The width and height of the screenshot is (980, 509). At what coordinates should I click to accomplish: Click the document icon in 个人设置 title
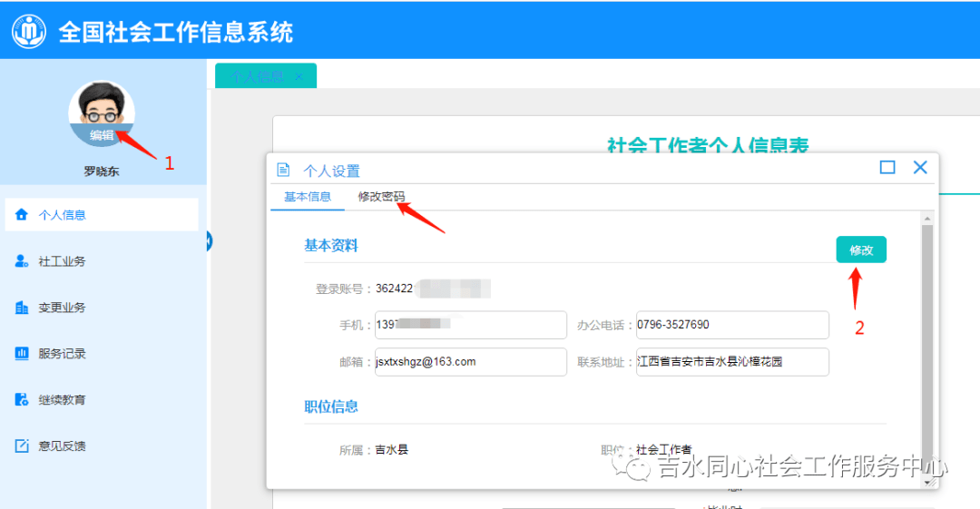pyautogui.click(x=283, y=170)
